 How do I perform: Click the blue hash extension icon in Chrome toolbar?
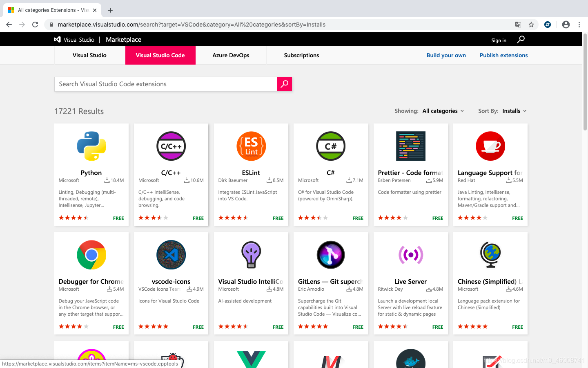point(548,25)
